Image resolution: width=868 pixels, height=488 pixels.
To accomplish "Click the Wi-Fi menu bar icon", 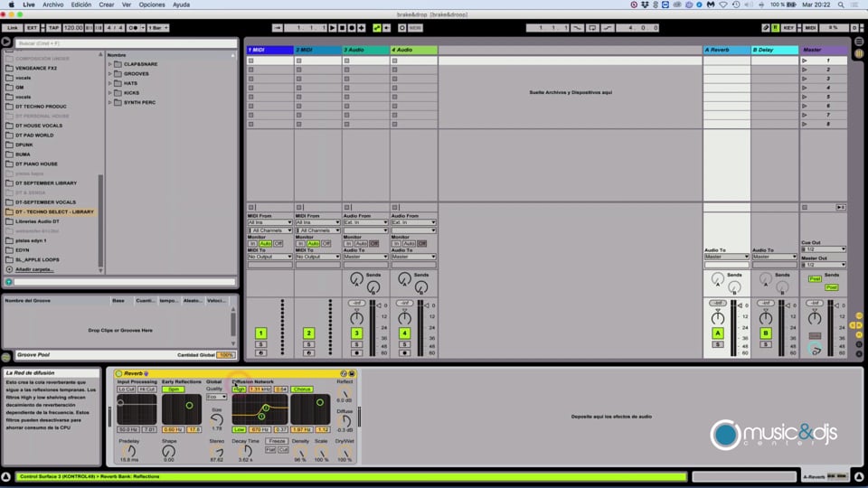I will coord(723,5).
